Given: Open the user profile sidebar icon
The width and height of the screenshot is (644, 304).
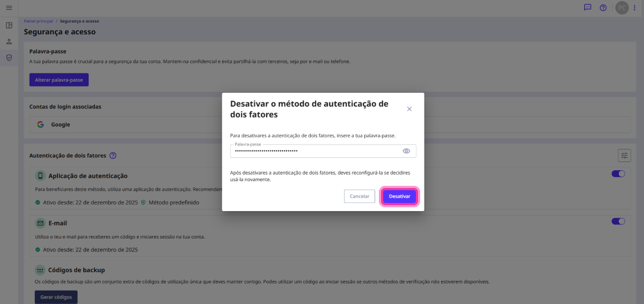Looking at the screenshot, I should coord(9,41).
